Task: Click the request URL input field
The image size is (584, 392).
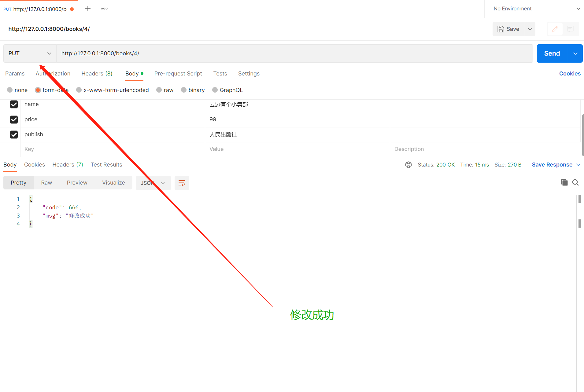Action: click(x=295, y=53)
